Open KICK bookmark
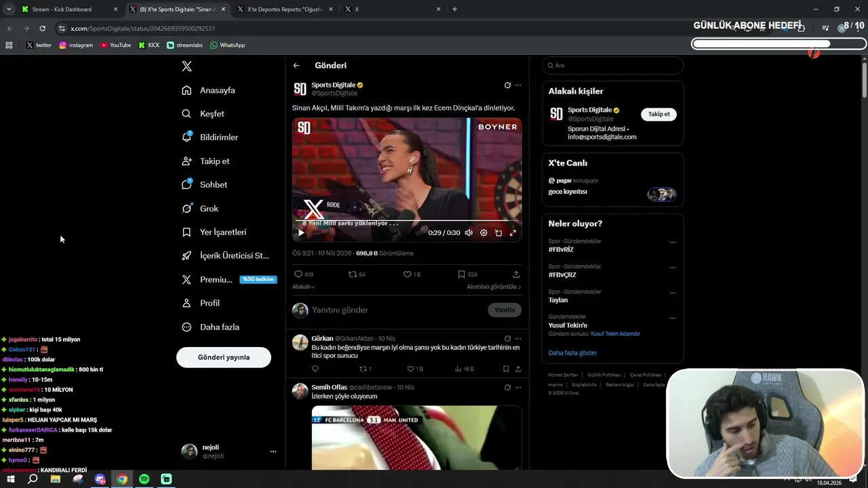868x488 pixels. tap(149, 45)
